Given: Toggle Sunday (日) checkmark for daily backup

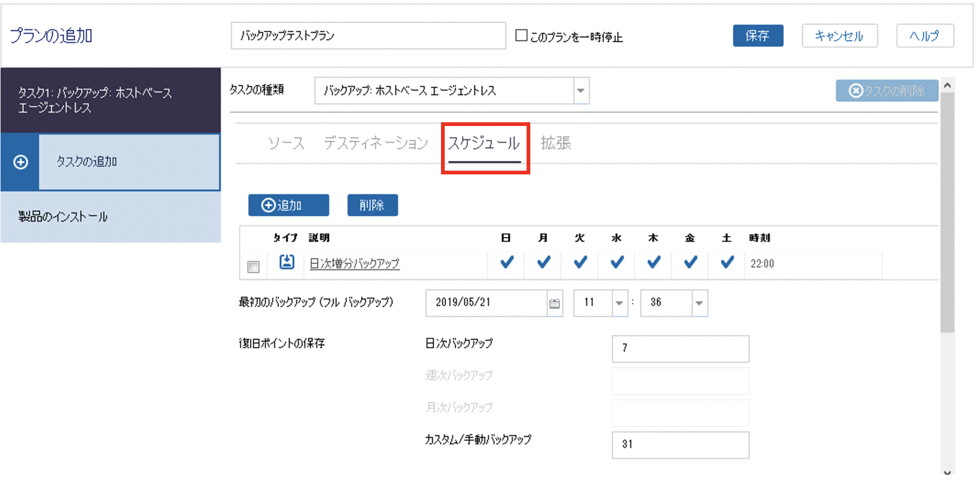Looking at the screenshot, I should click(507, 263).
